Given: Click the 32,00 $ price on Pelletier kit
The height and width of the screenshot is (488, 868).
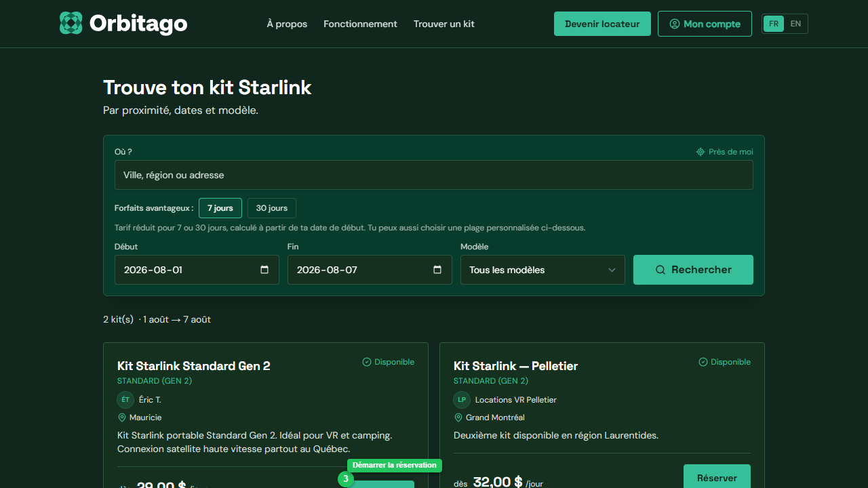Looking at the screenshot, I should (x=498, y=482).
